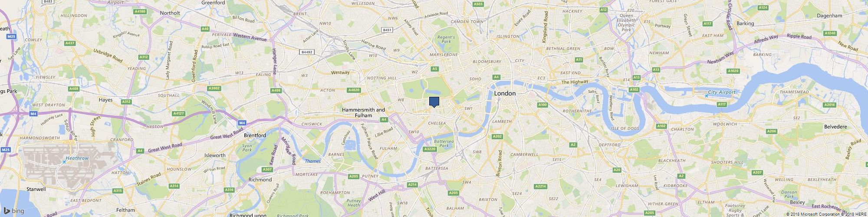Select the A4180 road shield near Northolt

[140, 12]
